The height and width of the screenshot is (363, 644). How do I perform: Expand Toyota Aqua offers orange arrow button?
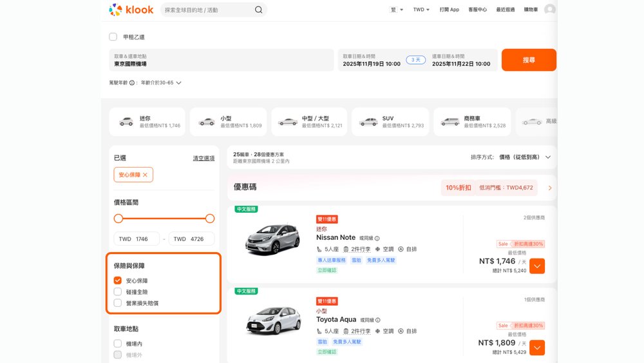(537, 348)
